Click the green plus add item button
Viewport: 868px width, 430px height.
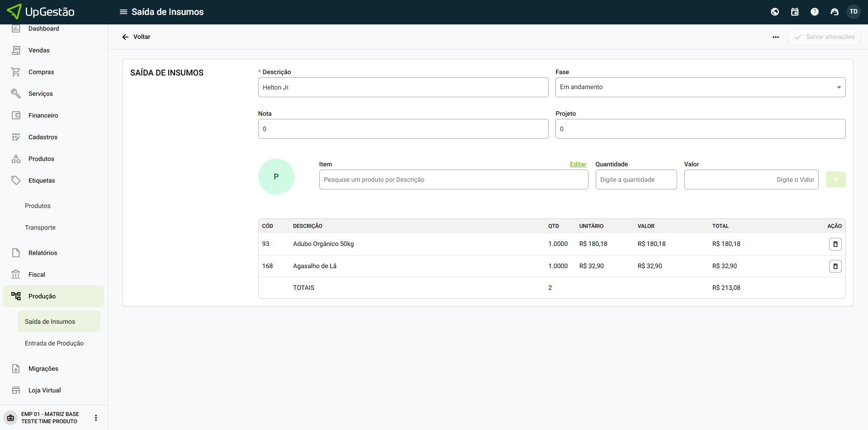[x=835, y=180]
